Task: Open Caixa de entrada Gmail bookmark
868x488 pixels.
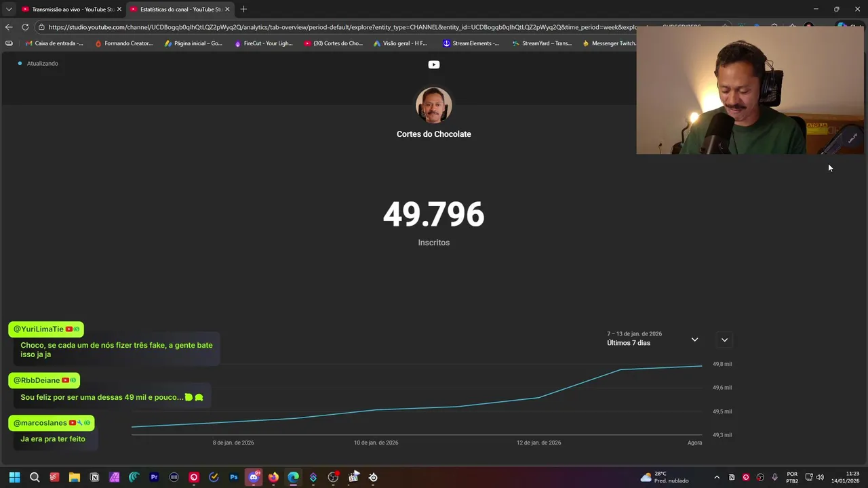Action: pos(54,43)
